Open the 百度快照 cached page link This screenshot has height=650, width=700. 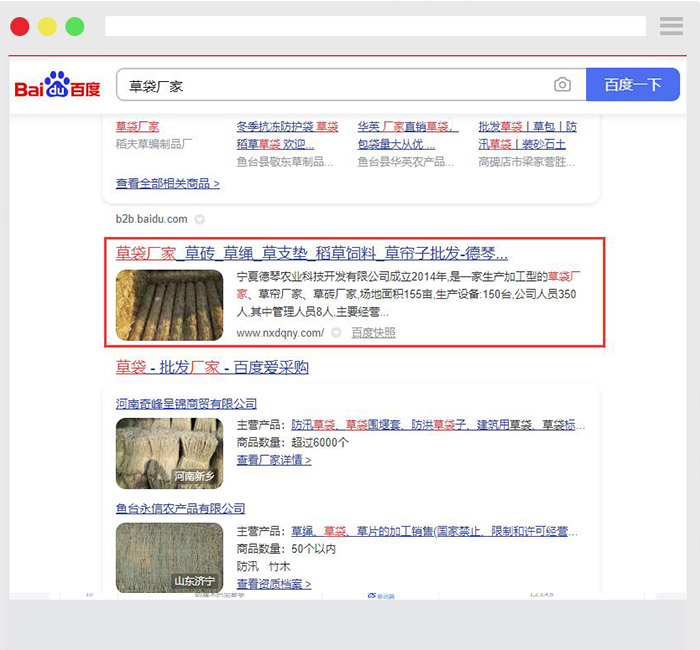point(373,333)
